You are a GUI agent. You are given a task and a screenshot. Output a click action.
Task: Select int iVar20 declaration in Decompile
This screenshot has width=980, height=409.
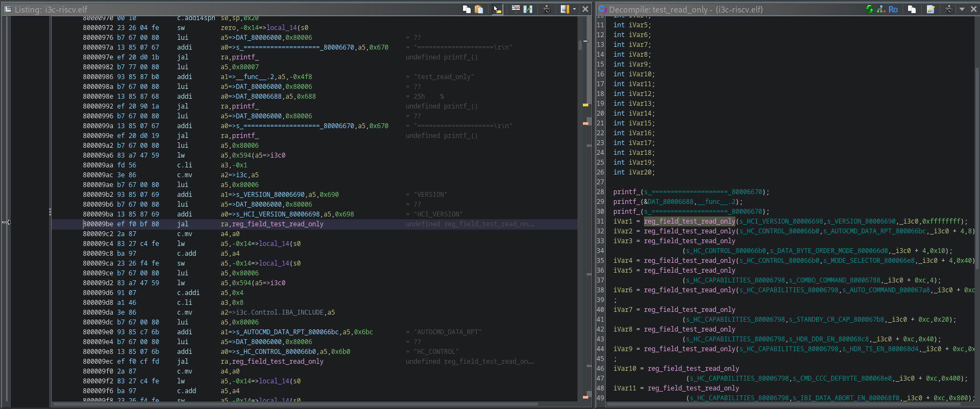pyautogui.click(x=634, y=172)
